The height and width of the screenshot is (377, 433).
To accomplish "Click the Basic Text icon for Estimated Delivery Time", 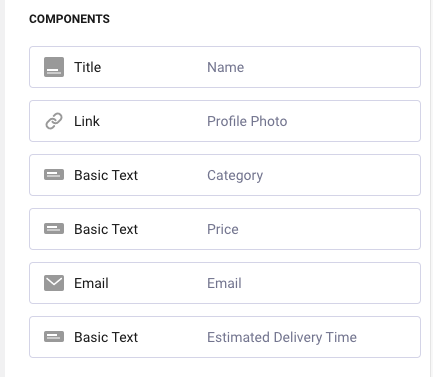I will (x=54, y=337).
